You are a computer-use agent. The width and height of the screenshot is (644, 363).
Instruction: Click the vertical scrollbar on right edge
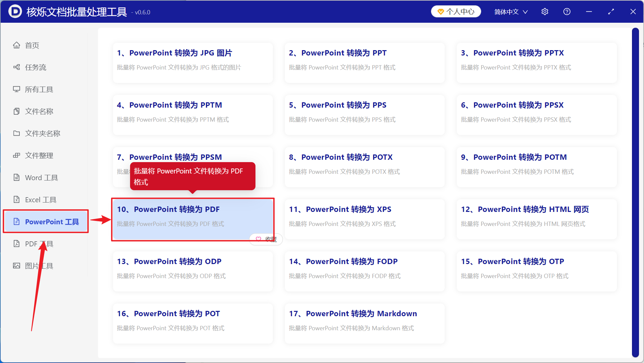635,193
